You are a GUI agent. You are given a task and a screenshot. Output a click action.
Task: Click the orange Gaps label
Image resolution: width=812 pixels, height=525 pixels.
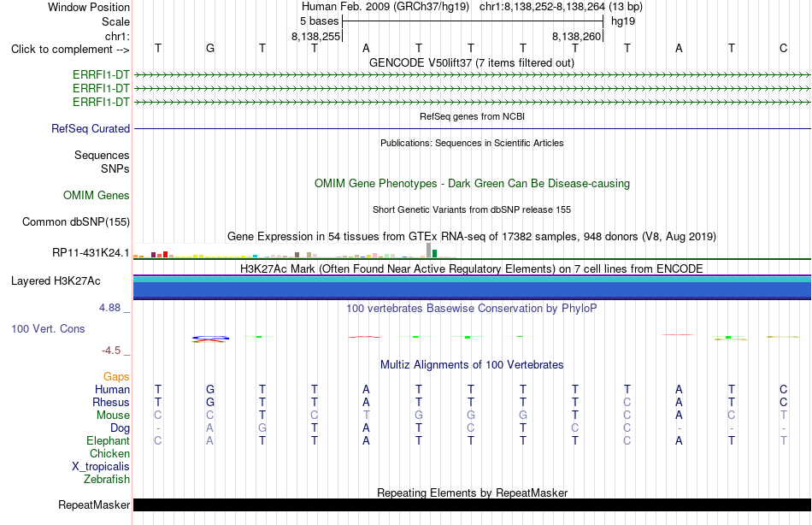(x=116, y=377)
